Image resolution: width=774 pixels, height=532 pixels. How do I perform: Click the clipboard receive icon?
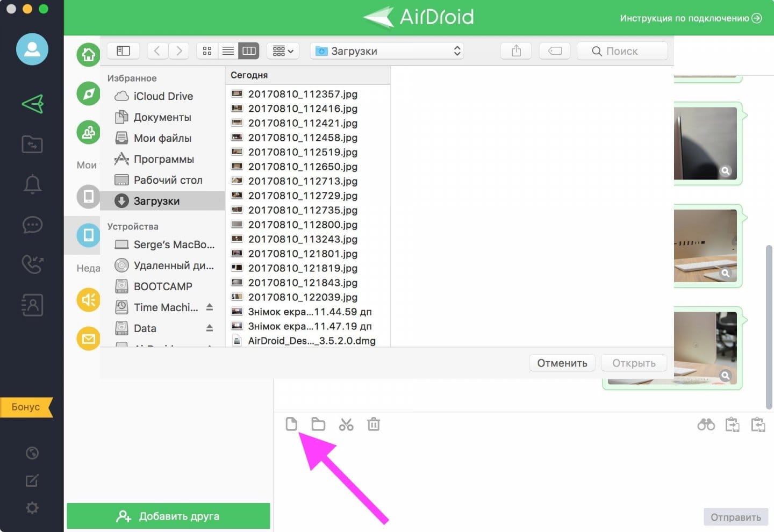click(x=758, y=425)
